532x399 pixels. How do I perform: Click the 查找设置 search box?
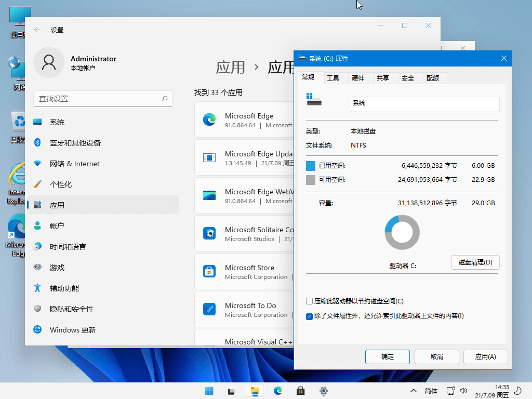(102, 99)
